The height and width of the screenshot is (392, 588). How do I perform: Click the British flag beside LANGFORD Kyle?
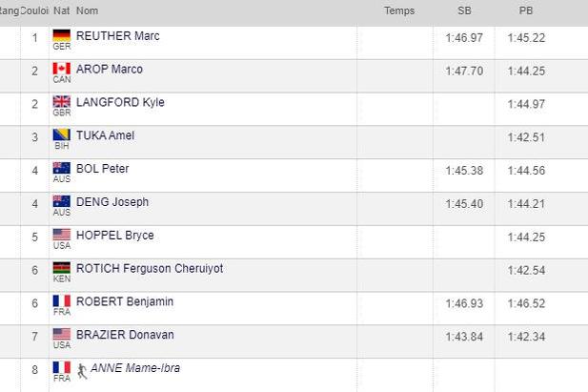pyautogui.click(x=62, y=102)
